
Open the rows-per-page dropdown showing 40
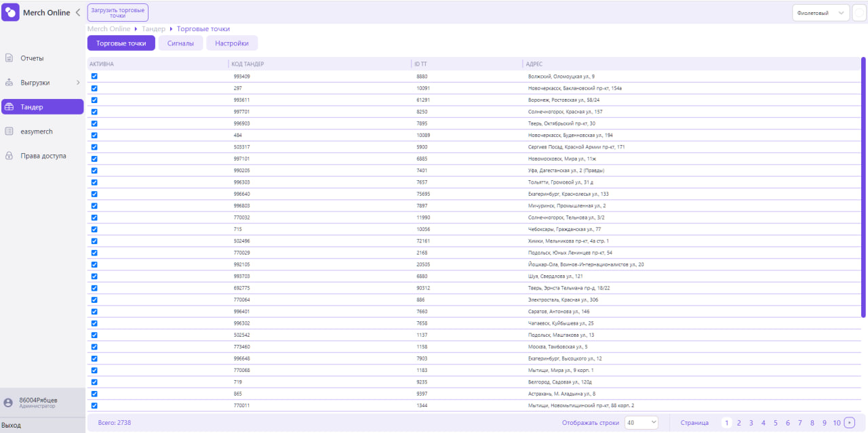pyautogui.click(x=641, y=422)
